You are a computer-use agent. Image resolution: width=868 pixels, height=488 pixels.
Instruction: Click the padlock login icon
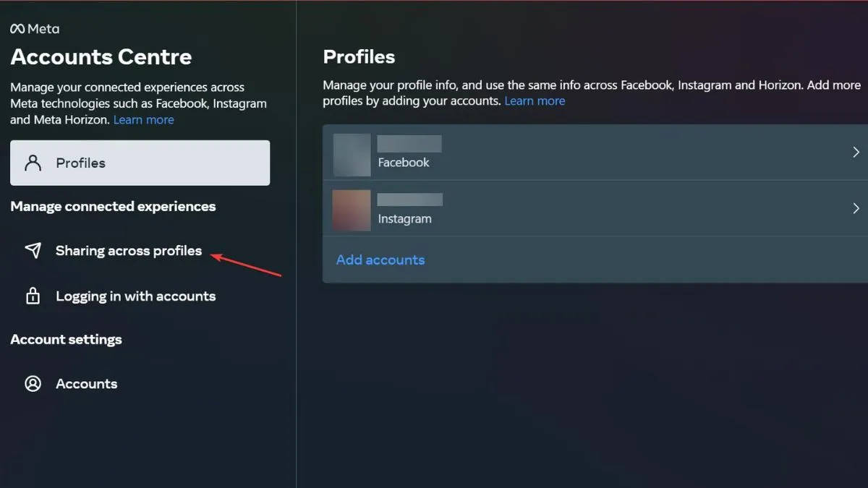pyautogui.click(x=33, y=296)
